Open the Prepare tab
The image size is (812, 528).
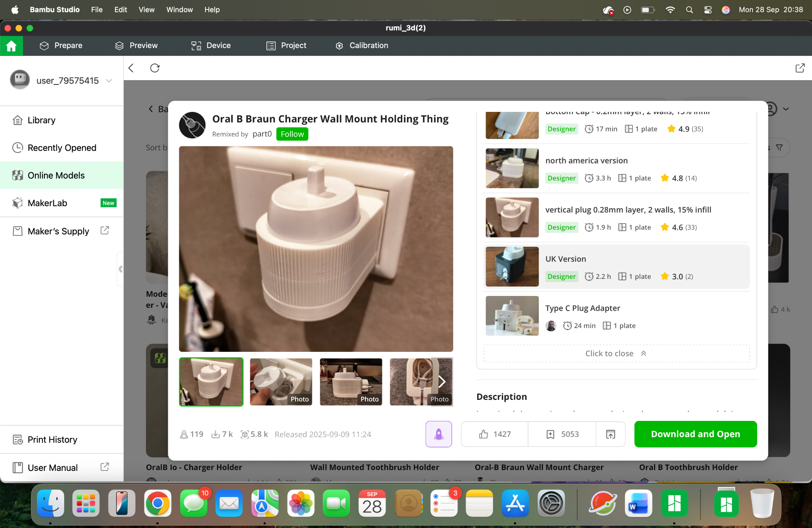pyautogui.click(x=61, y=46)
